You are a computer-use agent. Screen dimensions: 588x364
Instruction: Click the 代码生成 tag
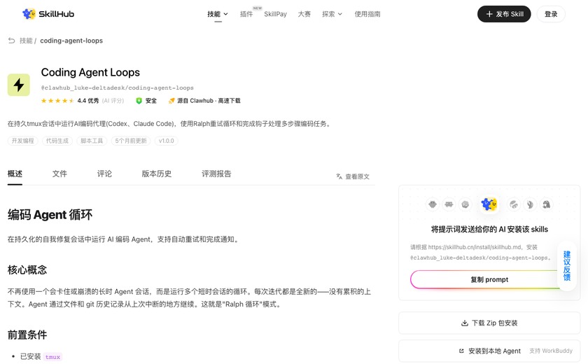point(57,141)
